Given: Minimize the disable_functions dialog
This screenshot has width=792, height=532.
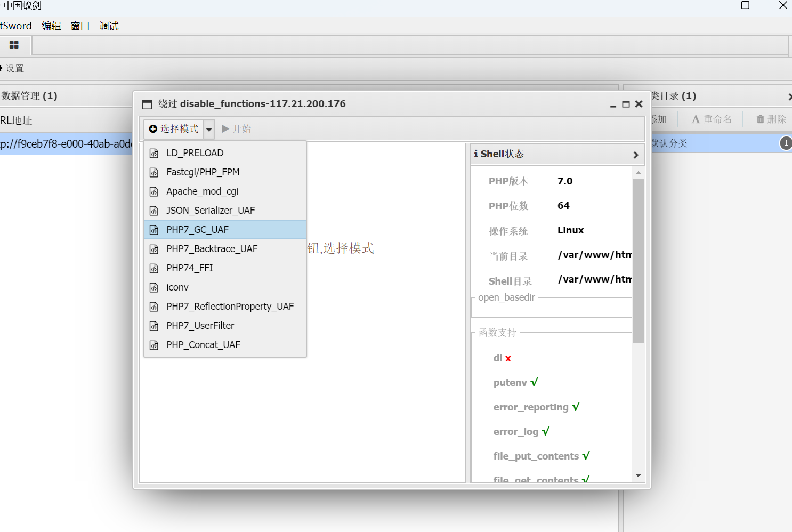Looking at the screenshot, I should (613, 105).
